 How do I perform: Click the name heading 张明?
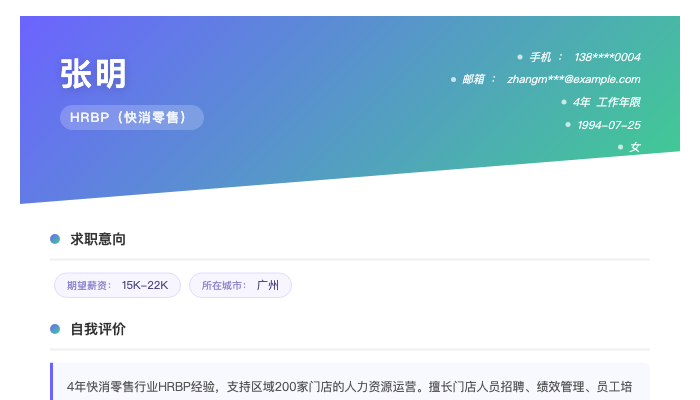(93, 74)
